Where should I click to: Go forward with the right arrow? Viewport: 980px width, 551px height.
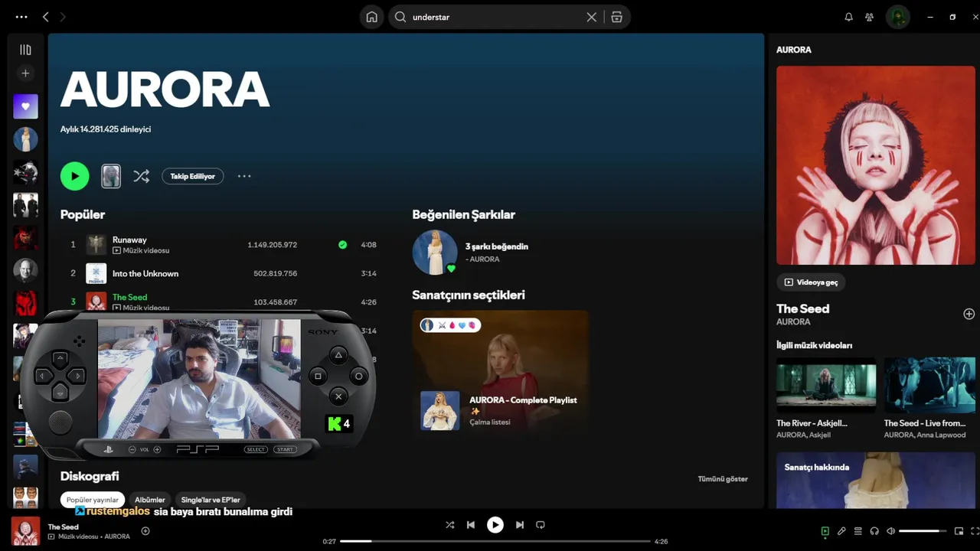click(63, 17)
